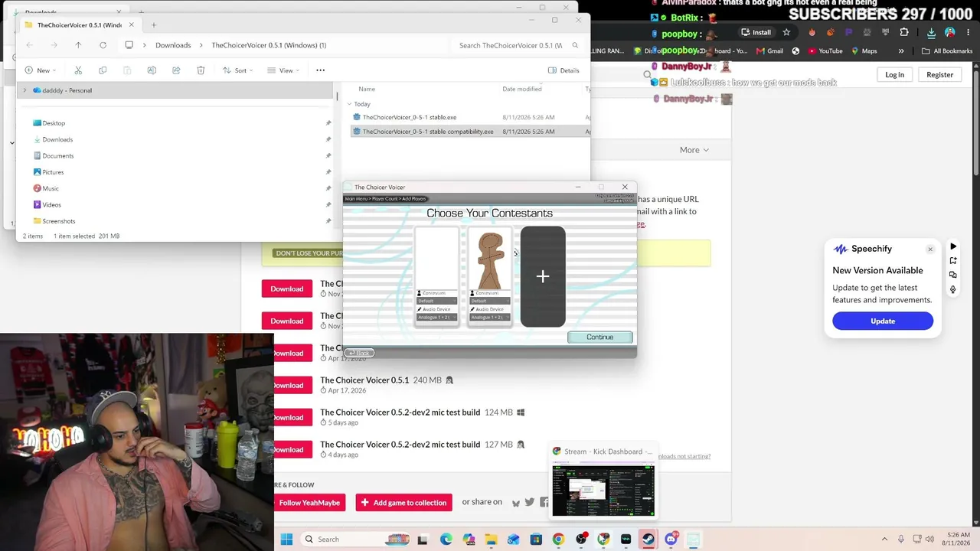980x551 pixels.
Task: Open the Sort dropdown in File Explorer
Action: (x=237, y=70)
